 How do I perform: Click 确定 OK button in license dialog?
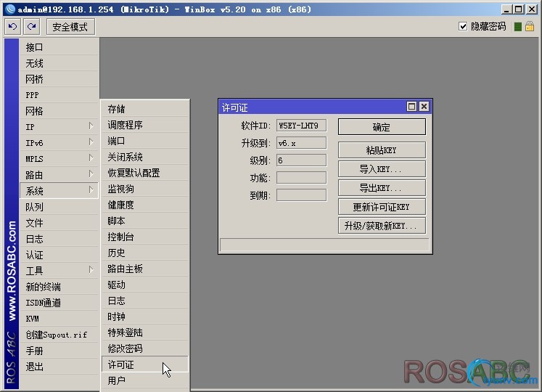pyautogui.click(x=382, y=127)
